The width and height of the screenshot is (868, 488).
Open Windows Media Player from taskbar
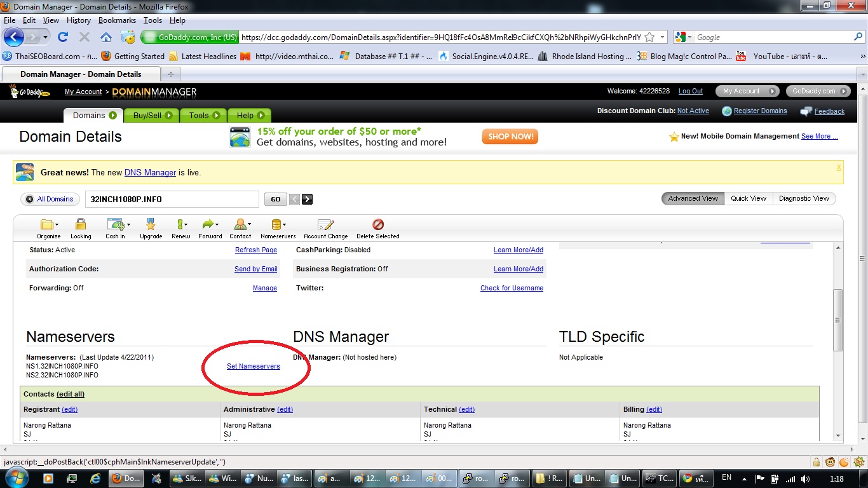[x=48, y=478]
